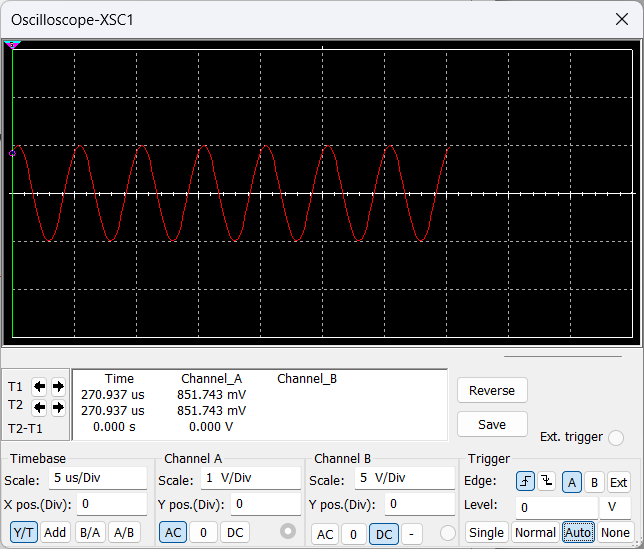Toggle the Ext. trigger radio button
Viewport: 644px width, 549px height.
pos(616,437)
